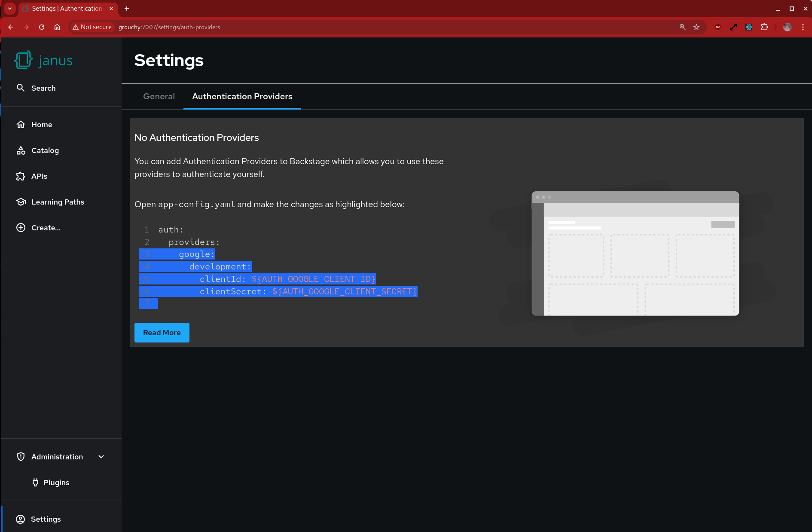The width and height of the screenshot is (812, 532).
Task: Select the Settings | Authentication browser tab
Action: click(68, 9)
